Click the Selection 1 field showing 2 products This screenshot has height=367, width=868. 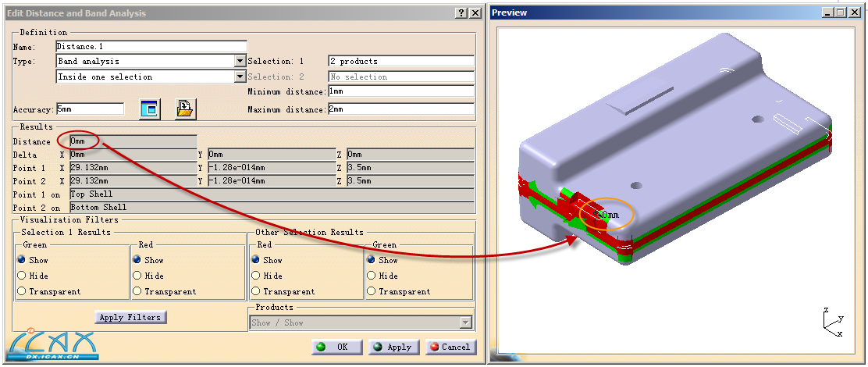401,61
